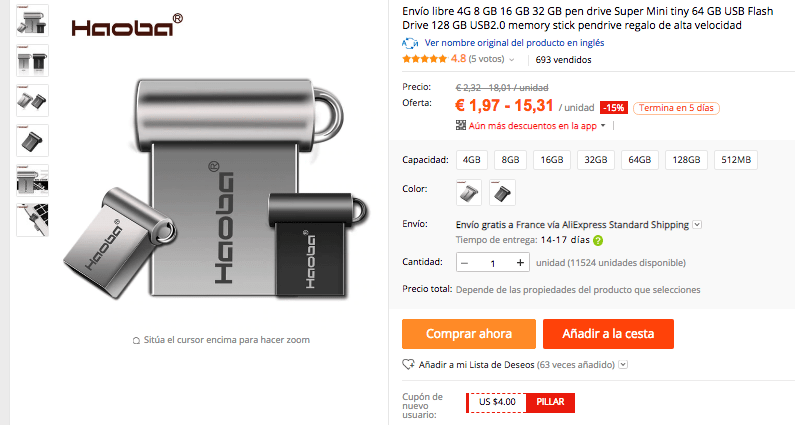Open the votes rating breakdown chevron
The image size is (795, 425).
pyautogui.click(x=512, y=60)
